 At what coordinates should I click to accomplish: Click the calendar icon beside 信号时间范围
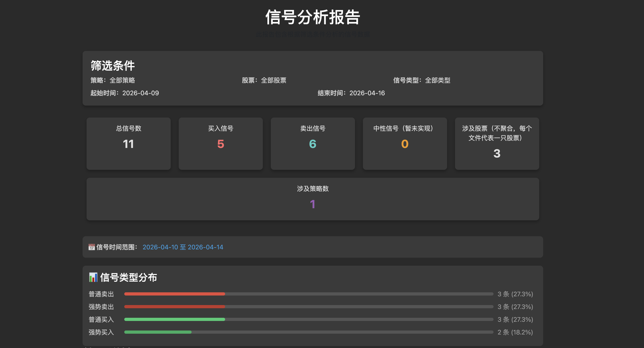click(92, 247)
